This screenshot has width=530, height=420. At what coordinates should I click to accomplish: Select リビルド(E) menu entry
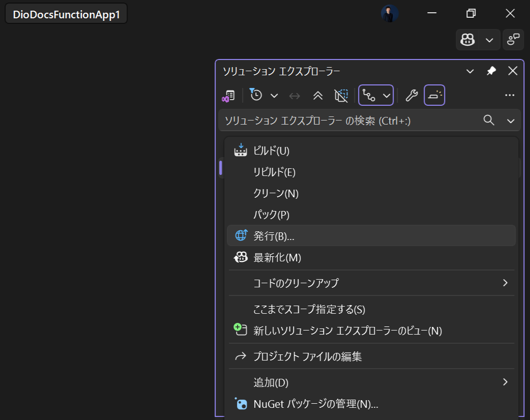pos(371,172)
